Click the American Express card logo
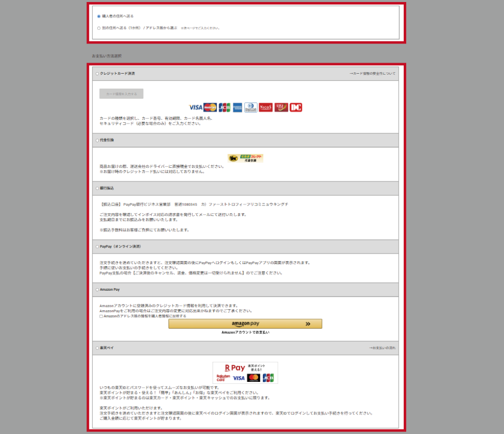Screen dimensions: 504x434 (237, 107)
